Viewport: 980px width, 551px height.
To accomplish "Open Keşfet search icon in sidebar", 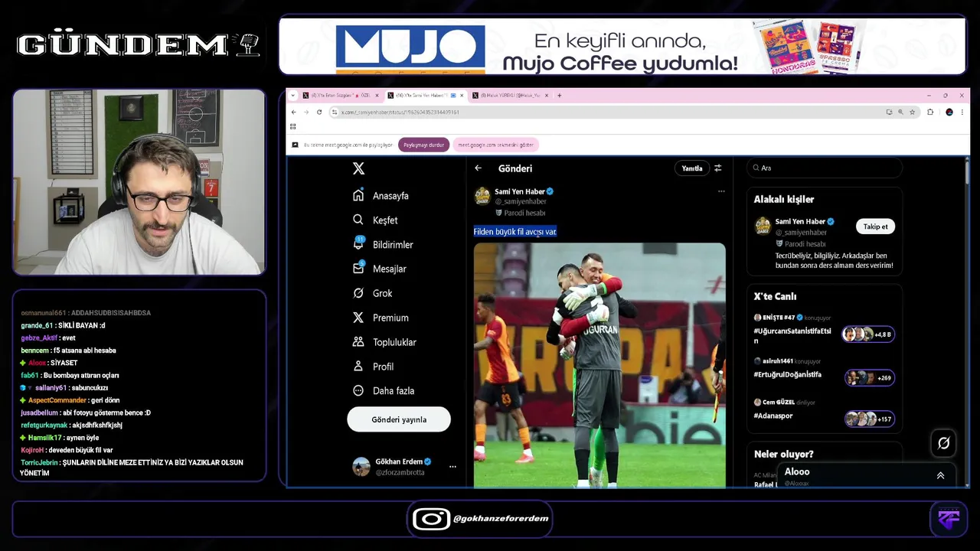I will tap(358, 220).
